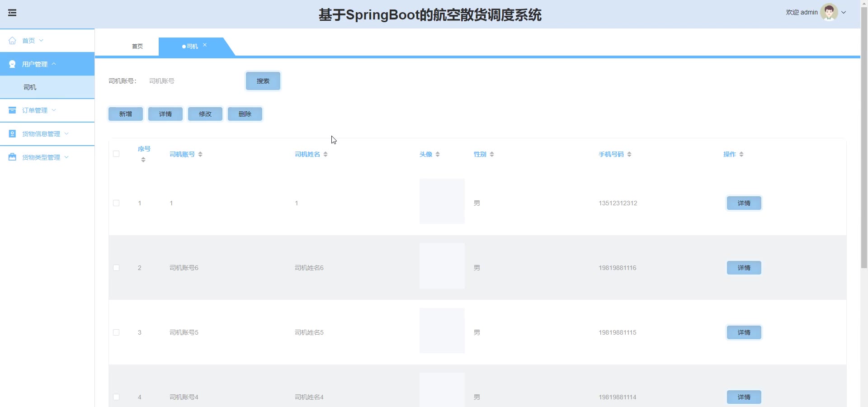Image resolution: width=868 pixels, height=407 pixels.
Task: Focus the 司机账号 search input field
Action: (192, 81)
